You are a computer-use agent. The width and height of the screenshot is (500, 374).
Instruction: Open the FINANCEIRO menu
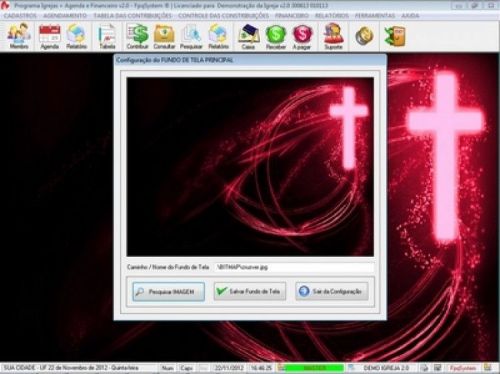click(x=292, y=16)
